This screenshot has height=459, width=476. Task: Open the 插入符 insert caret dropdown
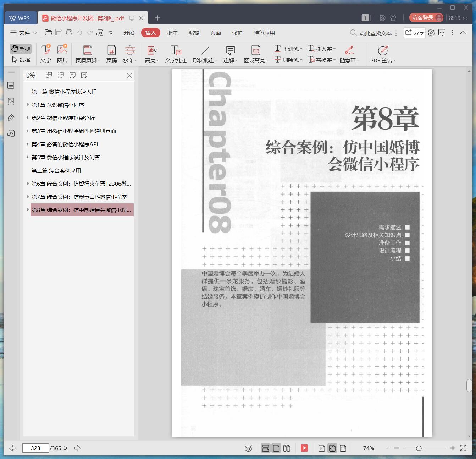[x=321, y=49]
